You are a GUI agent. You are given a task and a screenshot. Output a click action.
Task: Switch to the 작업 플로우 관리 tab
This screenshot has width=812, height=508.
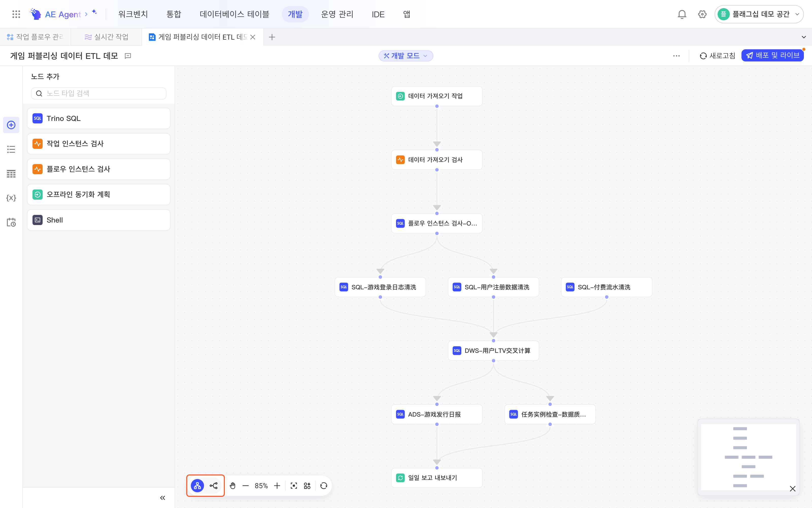point(35,37)
